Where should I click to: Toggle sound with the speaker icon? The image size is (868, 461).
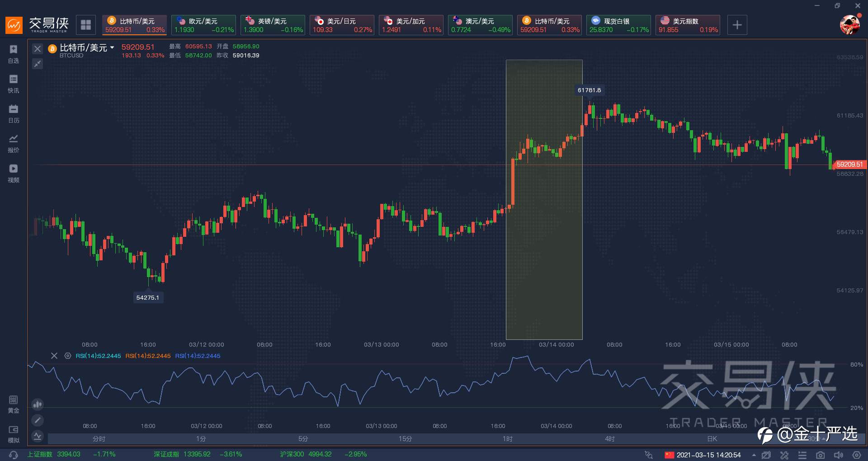[x=839, y=455]
